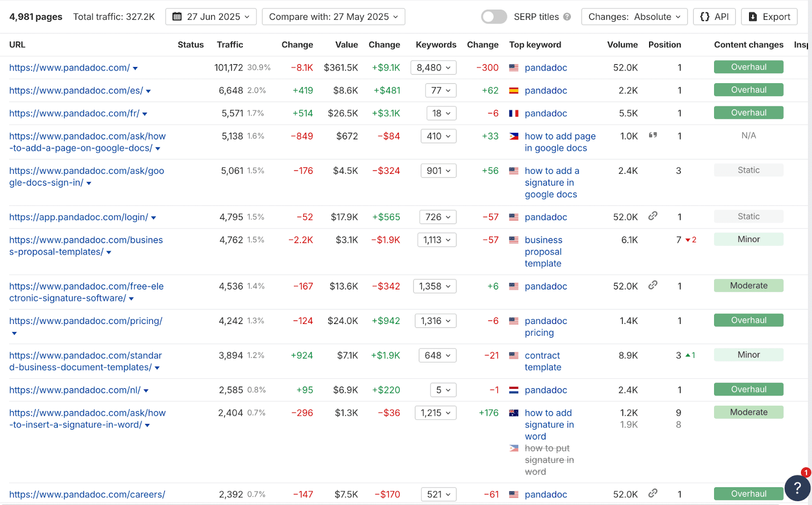
Task: Click the caret below the pricing URL
Action: click(14, 334)
